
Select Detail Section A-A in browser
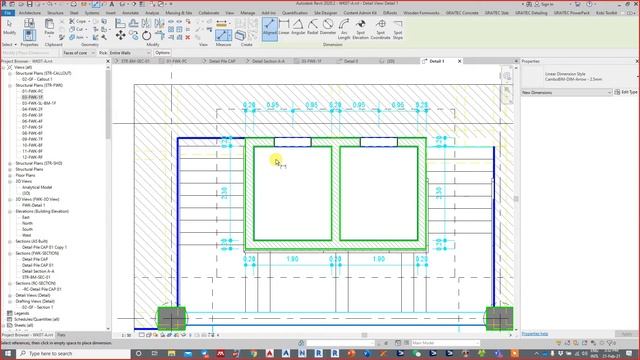38,271
